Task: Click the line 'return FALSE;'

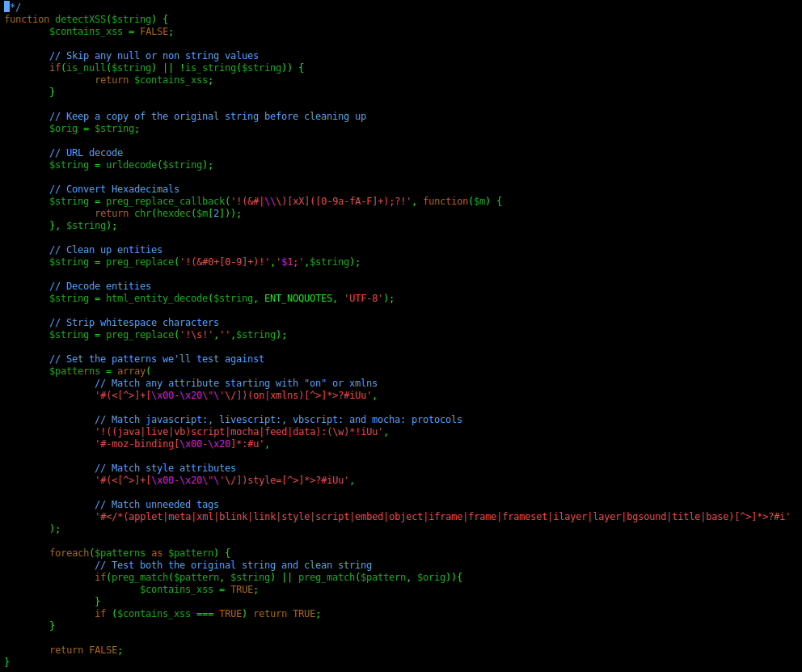Action: [x=86, y=650]
